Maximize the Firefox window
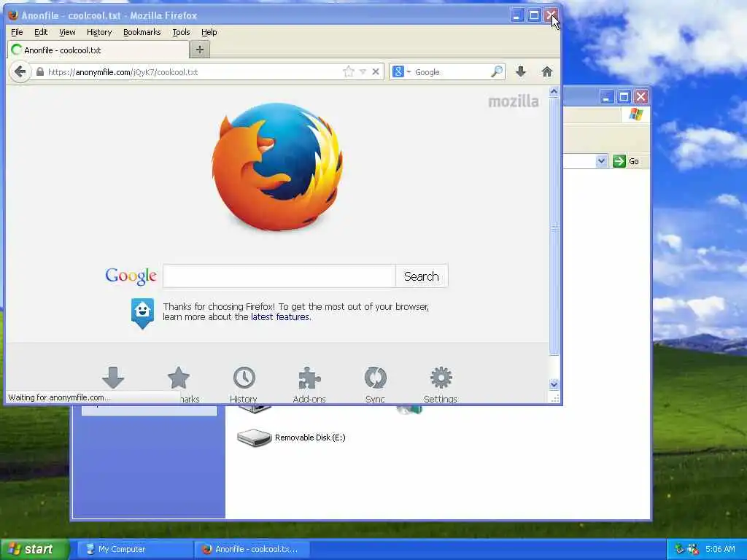Screen dimensions: 747x560 tap(534, 15)
